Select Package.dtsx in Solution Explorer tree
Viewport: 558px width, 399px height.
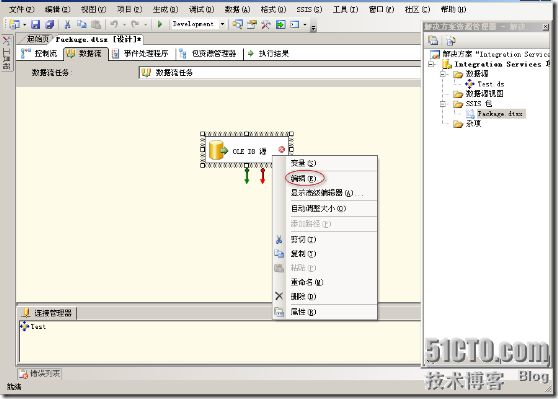pos(495,114)
